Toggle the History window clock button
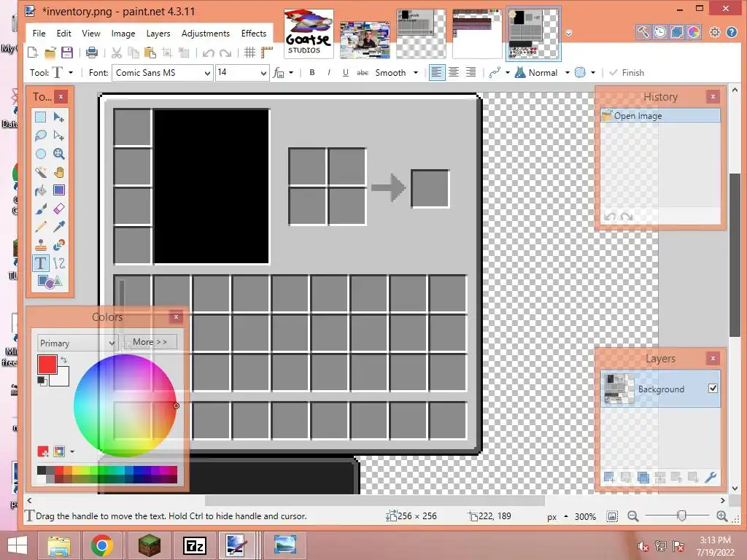The width and height of the screenshot is (747, 560). 659,32
